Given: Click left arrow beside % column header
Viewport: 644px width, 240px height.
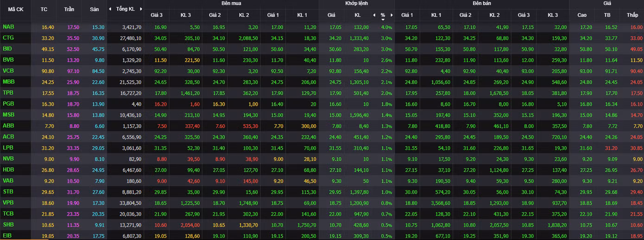Looking at the screenshot, I should click(x=374, y=15).
